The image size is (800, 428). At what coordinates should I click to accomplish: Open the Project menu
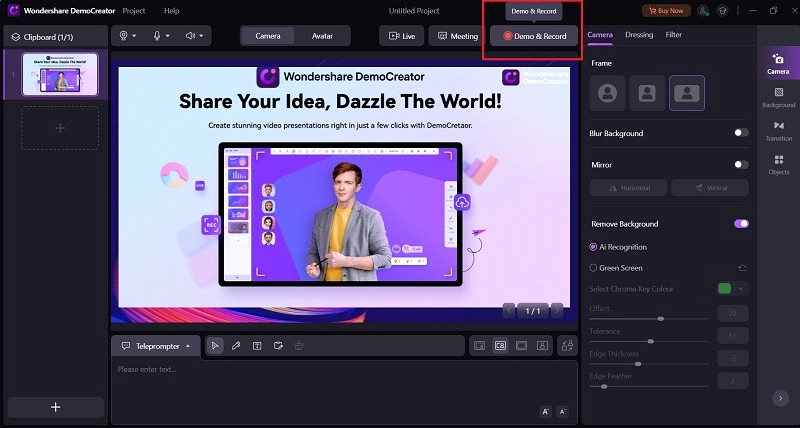coord(134,11)
